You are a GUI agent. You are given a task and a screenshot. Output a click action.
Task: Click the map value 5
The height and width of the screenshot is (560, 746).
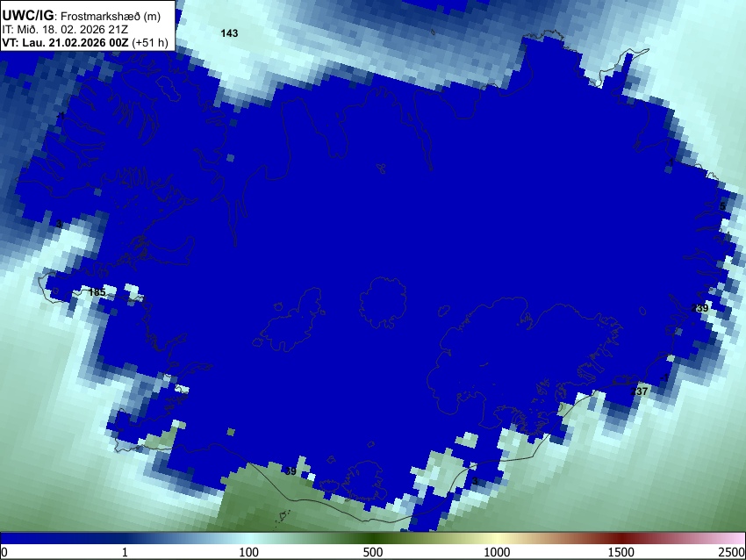pyautogui.click(x=722, y=206)
